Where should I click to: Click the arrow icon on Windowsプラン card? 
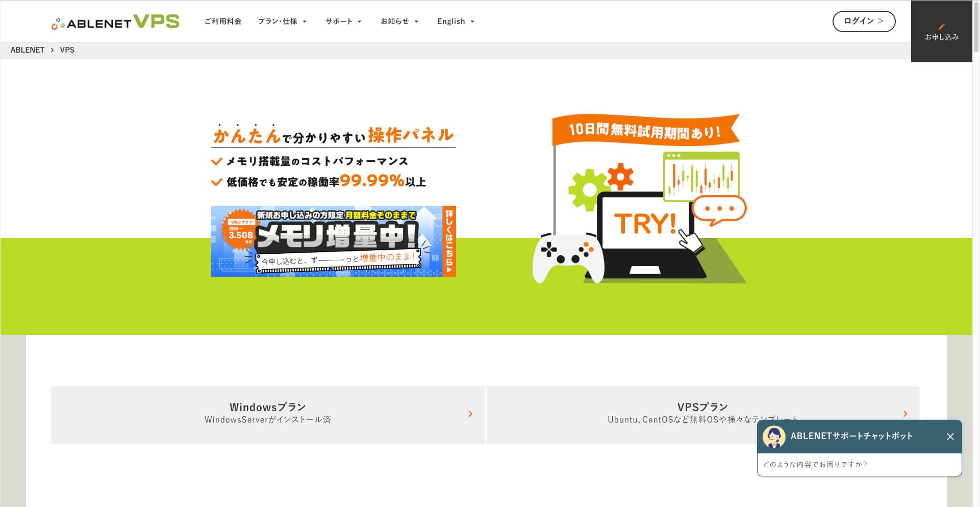470,415
